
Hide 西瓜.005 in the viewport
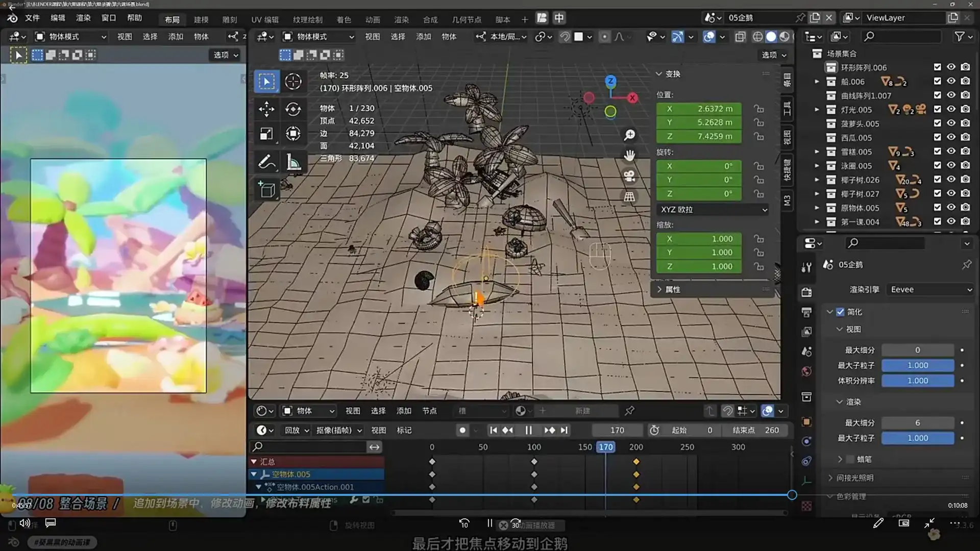[951, 137]
